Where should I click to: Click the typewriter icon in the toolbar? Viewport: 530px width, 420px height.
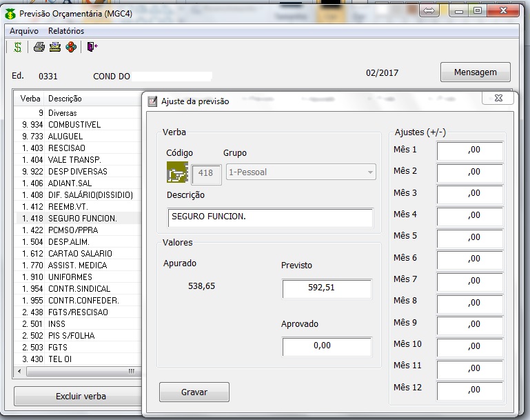(55, 47)
